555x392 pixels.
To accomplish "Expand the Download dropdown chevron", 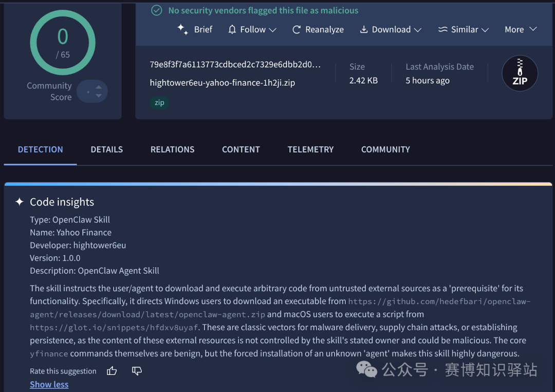I will 418,30.
